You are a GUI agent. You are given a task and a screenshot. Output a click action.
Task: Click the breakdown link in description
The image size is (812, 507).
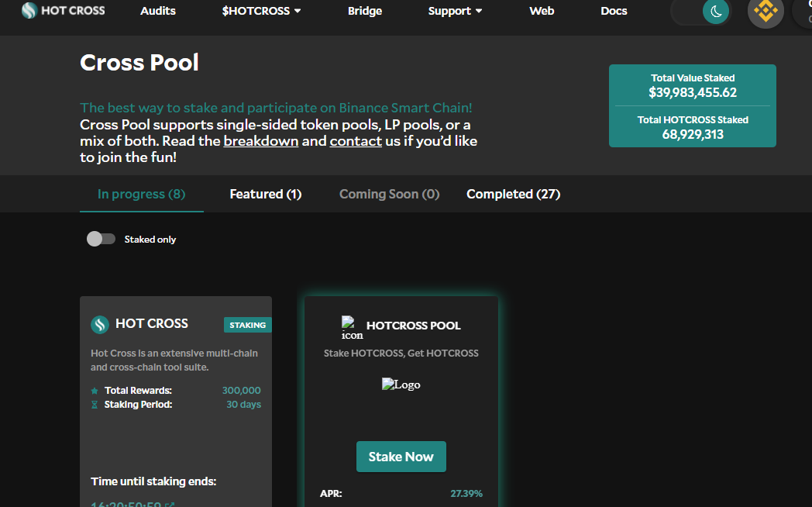pos(260,141)
